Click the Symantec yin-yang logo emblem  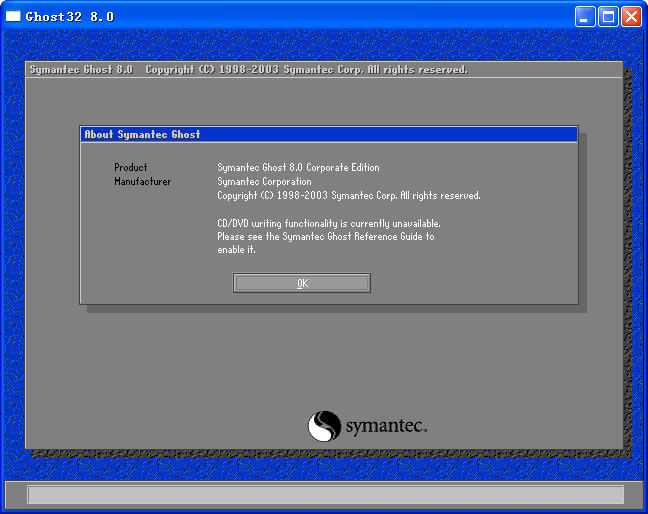[324, 426]
